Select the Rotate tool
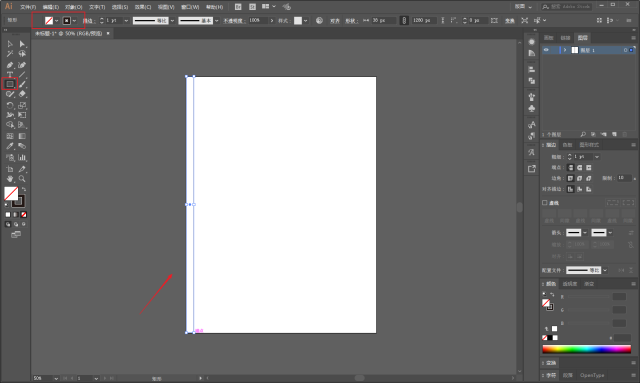The width and height of the screenshot is (640, 383). pos(10,105)
